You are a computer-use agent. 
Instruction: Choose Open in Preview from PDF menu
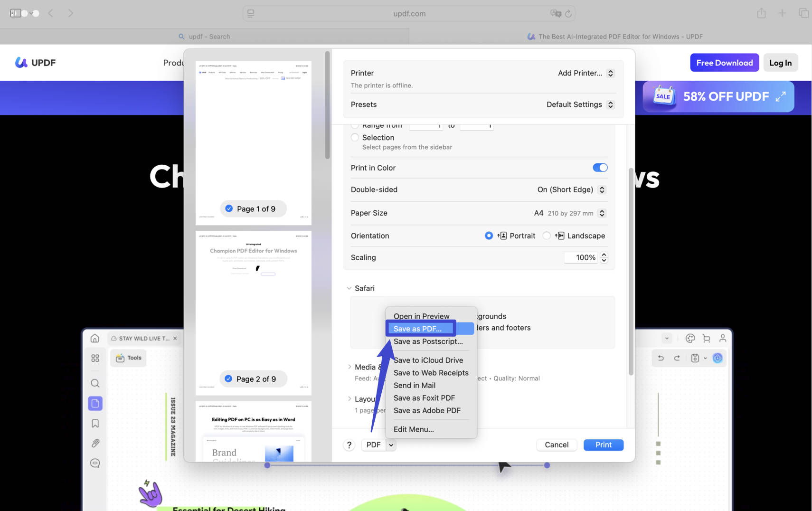pos(431,316)
